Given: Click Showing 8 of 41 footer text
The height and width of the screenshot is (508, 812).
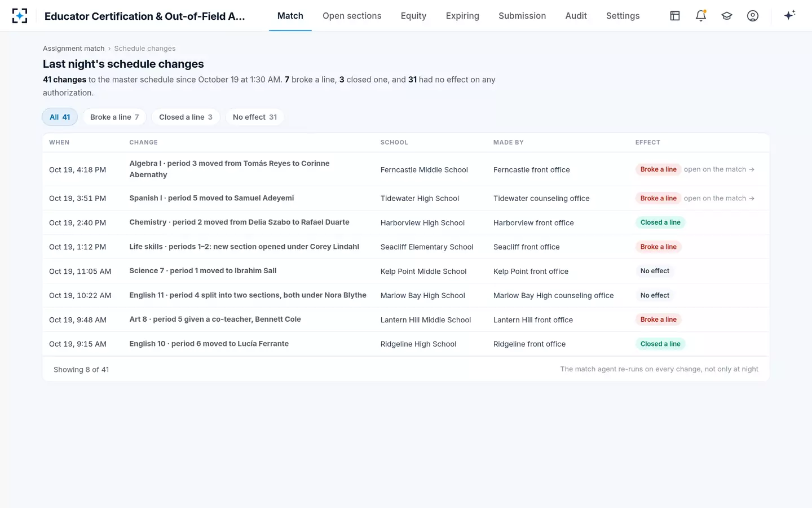Looking at the screenshot, I should point(81,370).
